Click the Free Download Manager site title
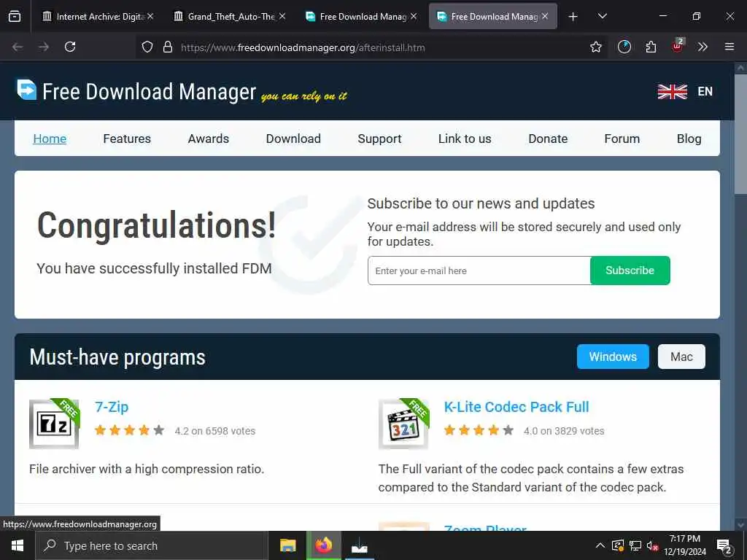The image size is (747, 560). coord(149,91)
